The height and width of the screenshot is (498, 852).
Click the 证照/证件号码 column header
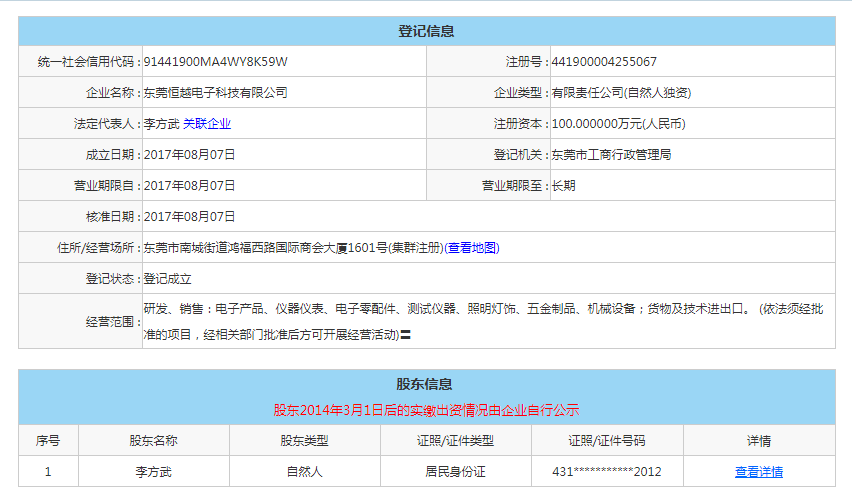point(607,441)
